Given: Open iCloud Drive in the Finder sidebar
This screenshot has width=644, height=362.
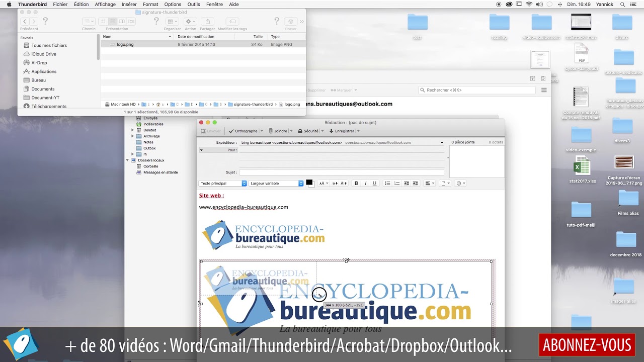Looking at the screenshot, I should pyautogui.click(x=44, y=54).
